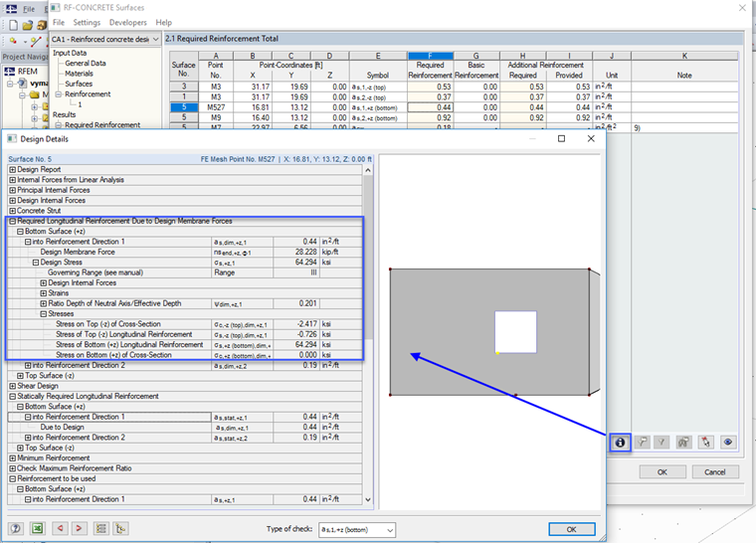Collapse Statically Required Longitudinal Reinforcement section
The image size is (756, 543).
(13, 397)
